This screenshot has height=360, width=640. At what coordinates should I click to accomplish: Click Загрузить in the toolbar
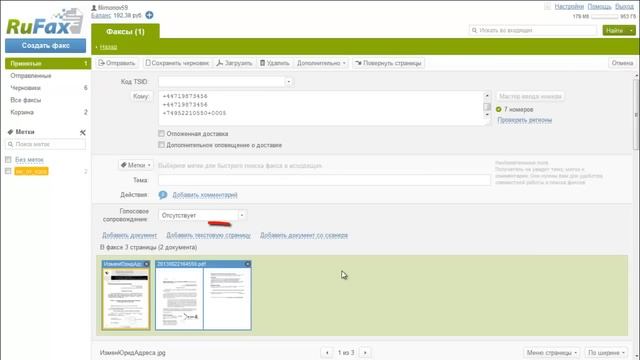234,63
